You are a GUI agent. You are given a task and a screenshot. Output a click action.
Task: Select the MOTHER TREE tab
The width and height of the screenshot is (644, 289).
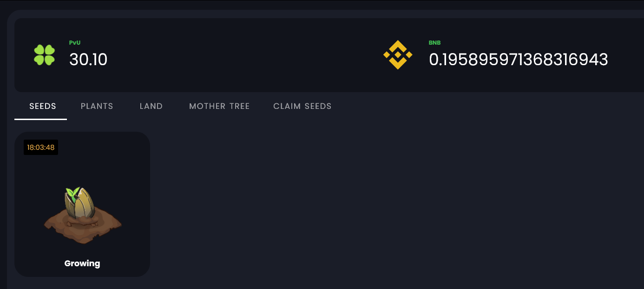(x=219, y=106)
